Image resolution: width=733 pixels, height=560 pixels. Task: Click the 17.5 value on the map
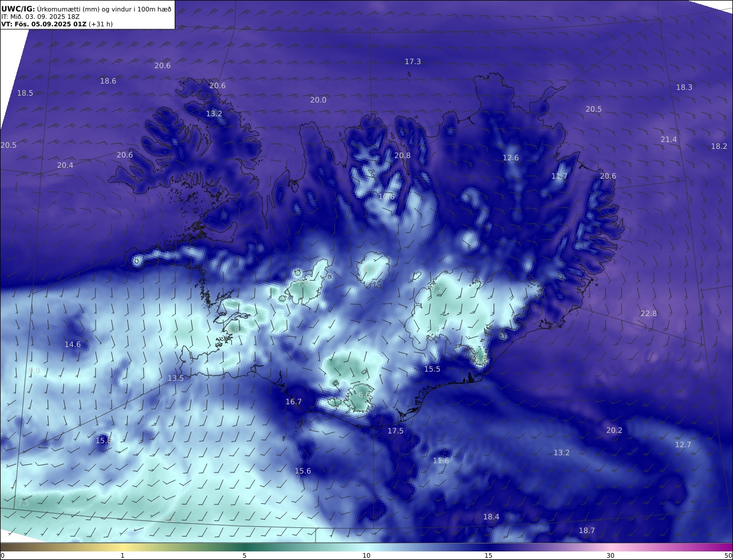(x=396, y=431)
